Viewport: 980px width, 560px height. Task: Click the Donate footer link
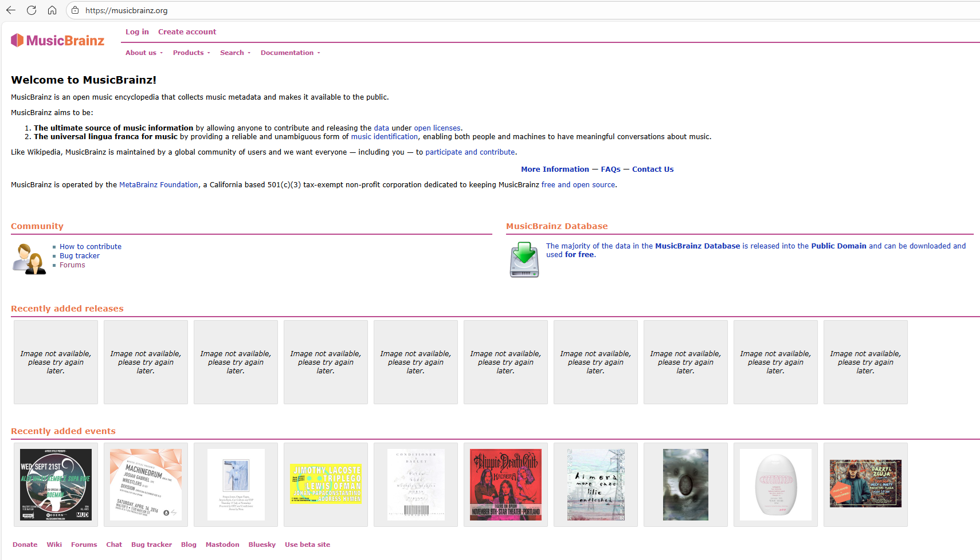click(25, 545)
